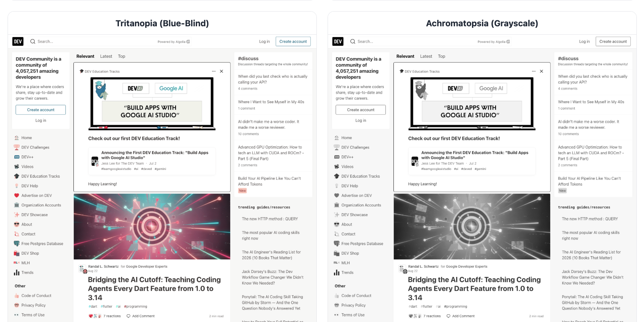
Task: Click header Create account button in Achromatopsia panel
Action: pos(613,41)
